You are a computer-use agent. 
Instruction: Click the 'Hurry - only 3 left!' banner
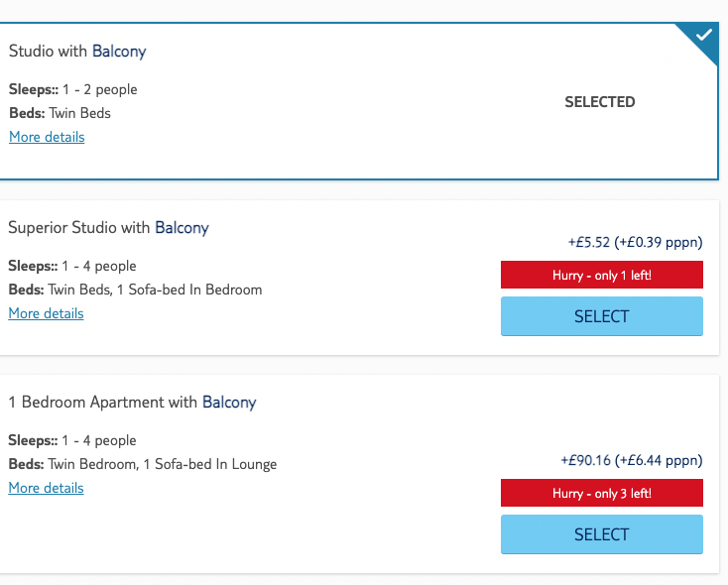tap(602, 493)
